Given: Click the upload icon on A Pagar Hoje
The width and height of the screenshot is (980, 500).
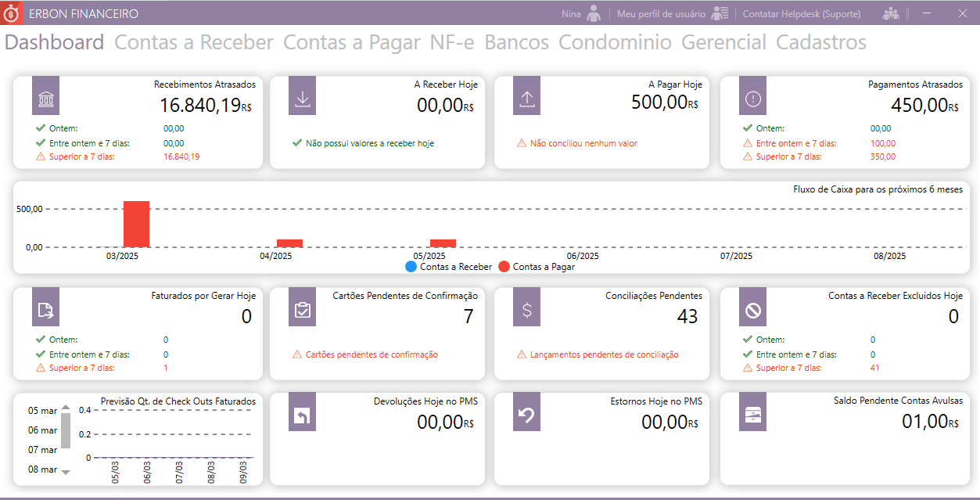Looking at the screenshot, I should (526, 99).
